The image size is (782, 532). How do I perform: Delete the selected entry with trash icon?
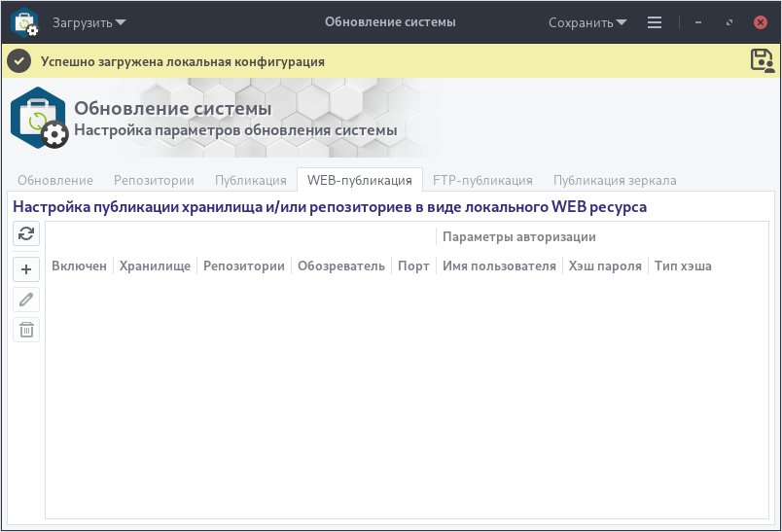pos(26,330)
